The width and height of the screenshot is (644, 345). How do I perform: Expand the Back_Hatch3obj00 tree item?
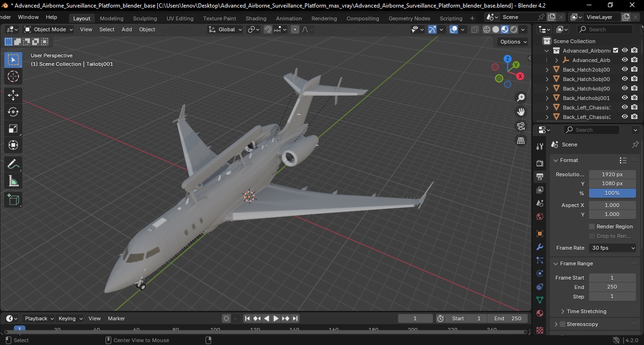point(547,79)
